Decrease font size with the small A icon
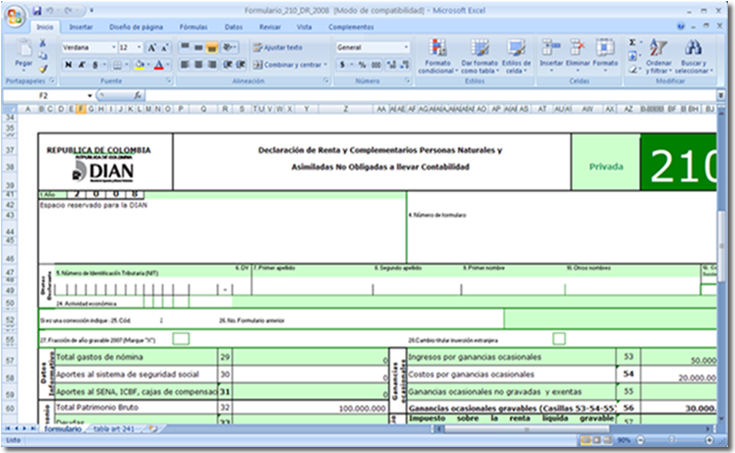Viewport: 735px width, 453px height. click(165, 47)
